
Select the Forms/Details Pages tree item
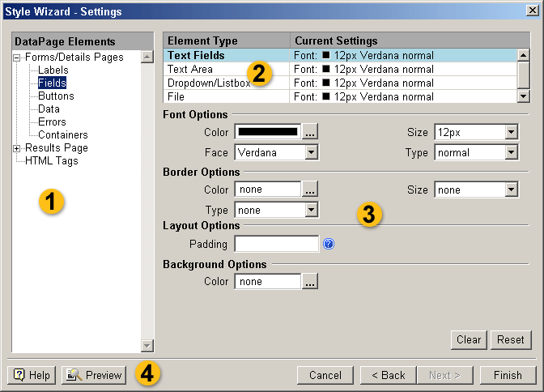[74, 57]
